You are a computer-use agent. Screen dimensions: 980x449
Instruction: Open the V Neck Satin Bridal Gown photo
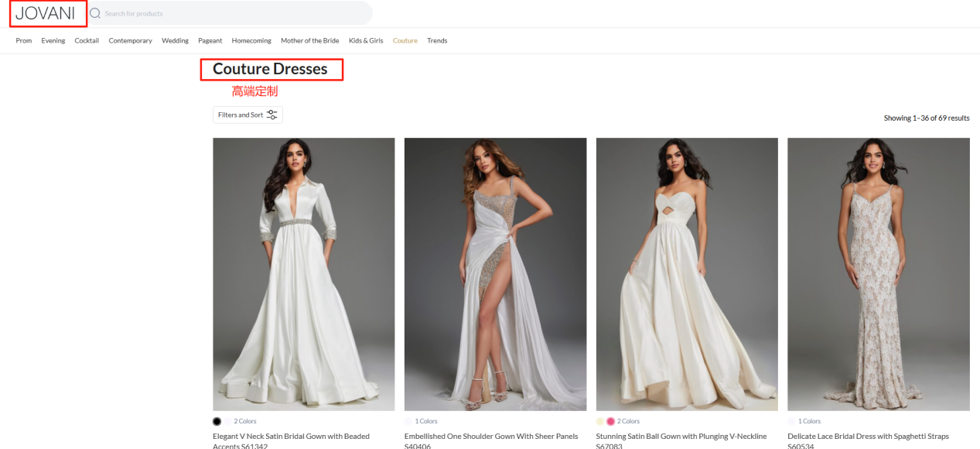pos(303,274)
